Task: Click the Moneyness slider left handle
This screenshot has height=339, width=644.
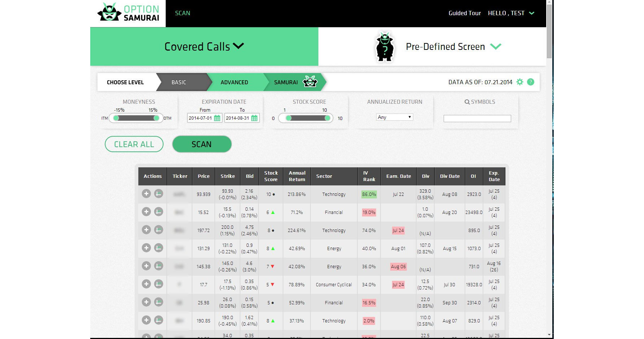Action: point(116,118)
